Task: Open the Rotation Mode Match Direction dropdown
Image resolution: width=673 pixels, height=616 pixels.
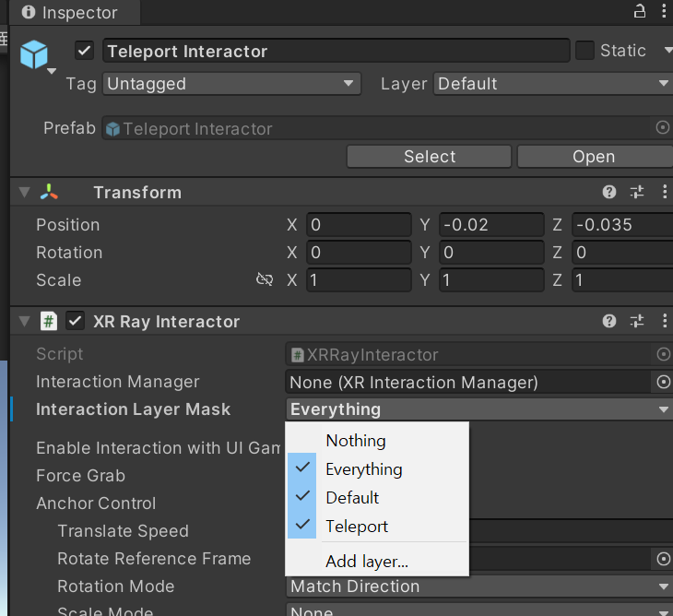Action: [x=479, y=586]
